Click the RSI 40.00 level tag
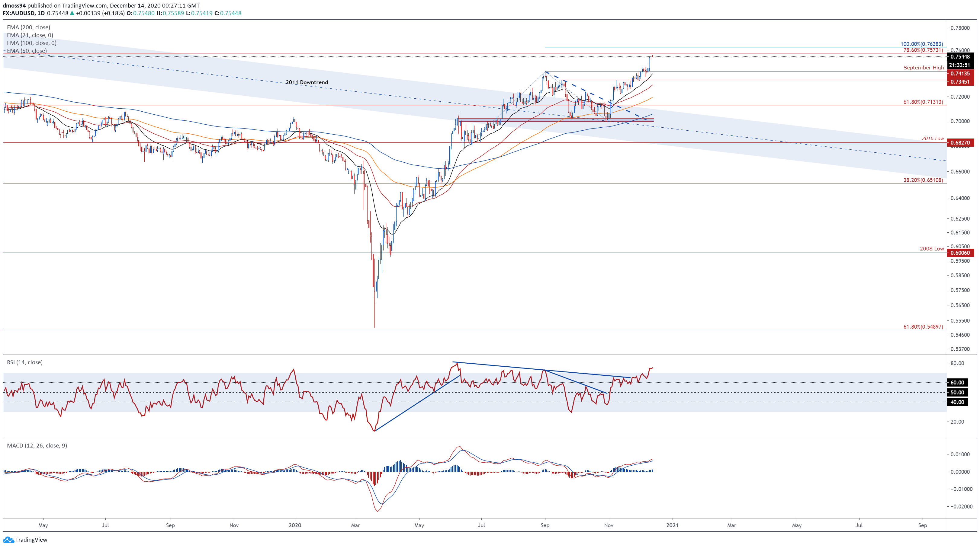 [x=957, y=403]
